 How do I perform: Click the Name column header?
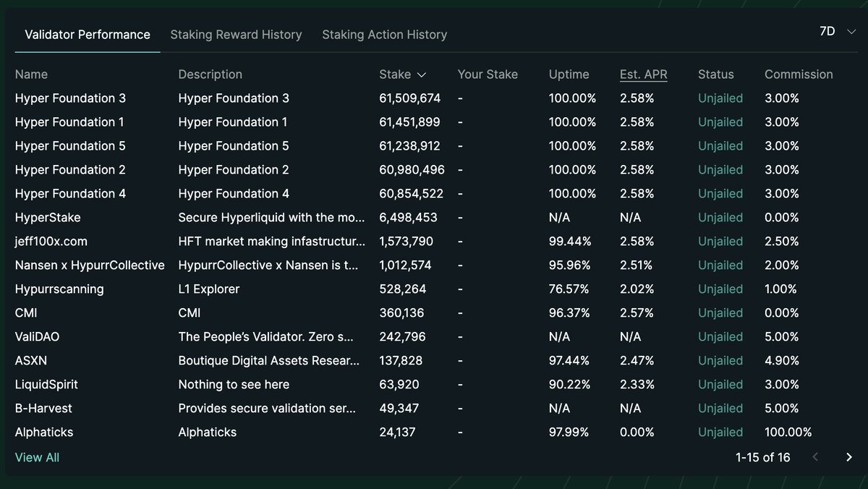tap(30, 75)
